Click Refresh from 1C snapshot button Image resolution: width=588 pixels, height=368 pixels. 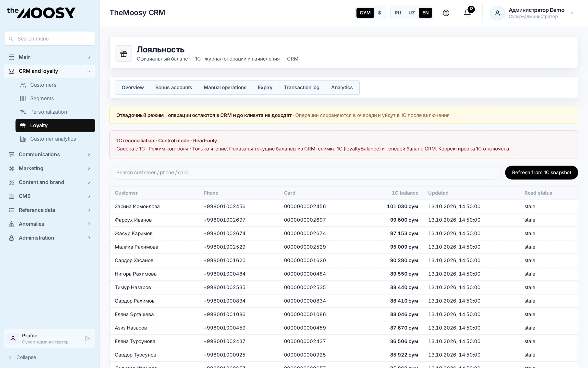click(541, 172)
